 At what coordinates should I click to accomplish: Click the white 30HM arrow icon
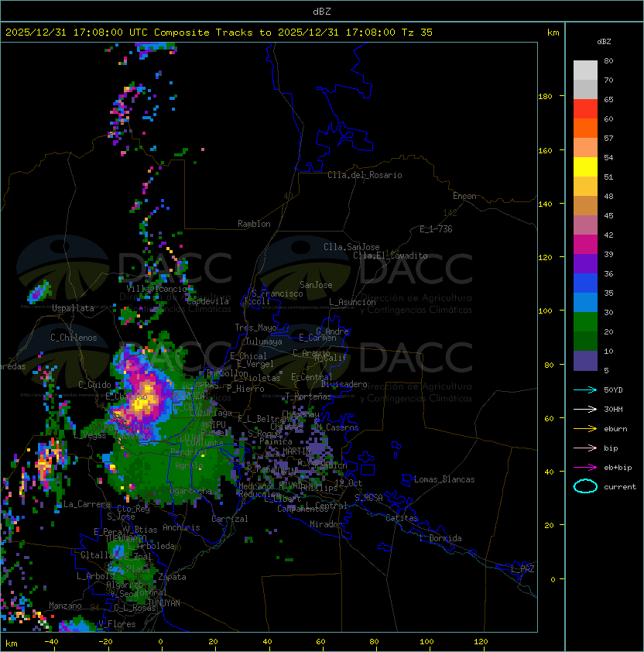(585, 409)
